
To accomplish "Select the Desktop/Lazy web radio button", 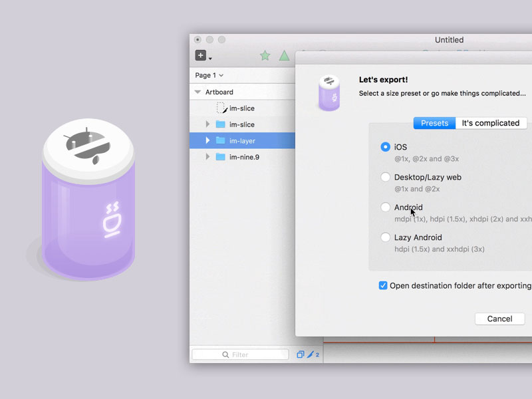I will click(x=385, y=177).
